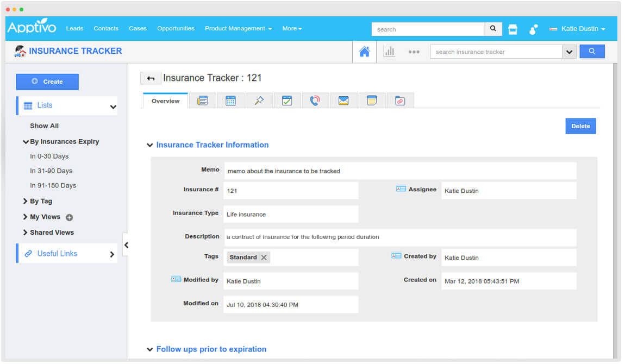This screenshot has height=364, width=625.
Task: Open the calendar tab icon
Action: (230, 101)
